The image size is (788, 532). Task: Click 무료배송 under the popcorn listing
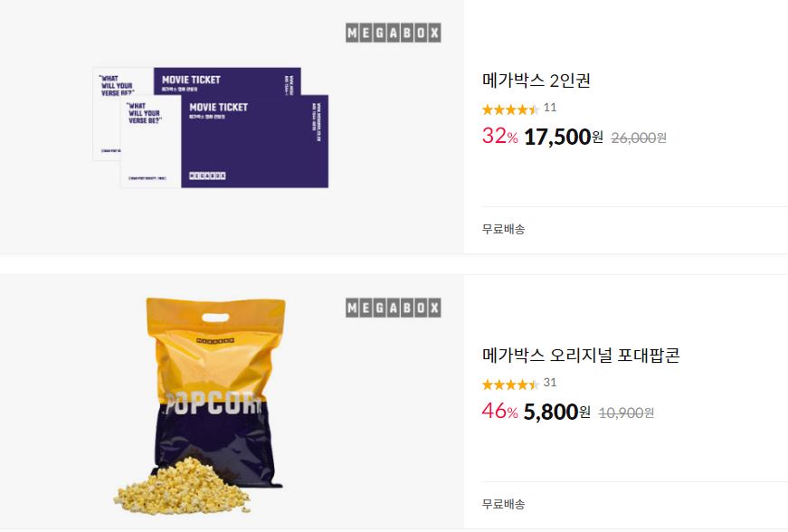pyautogui.click(x=504, y=504)
